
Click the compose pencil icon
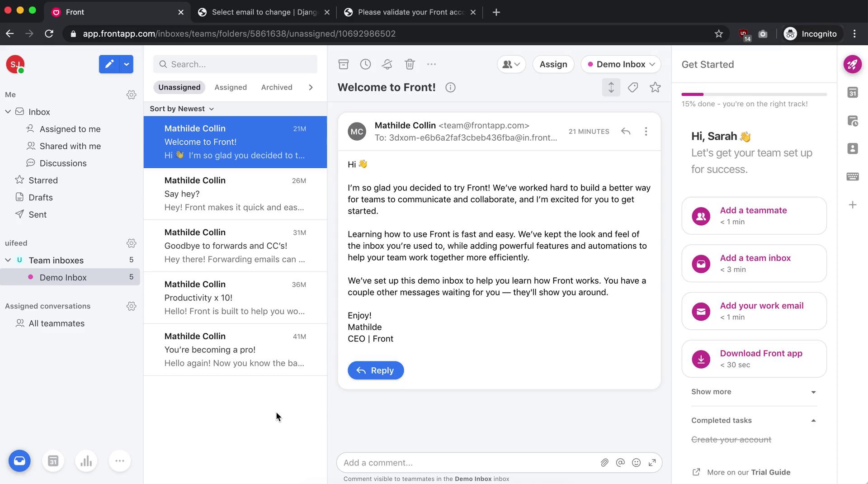(x=109, y=64)
